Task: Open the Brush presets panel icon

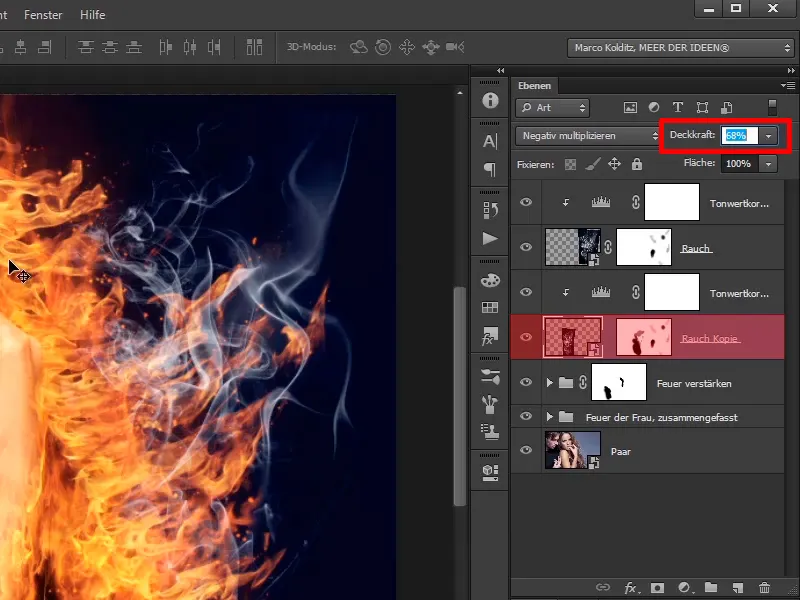Action: pos(490,377)
